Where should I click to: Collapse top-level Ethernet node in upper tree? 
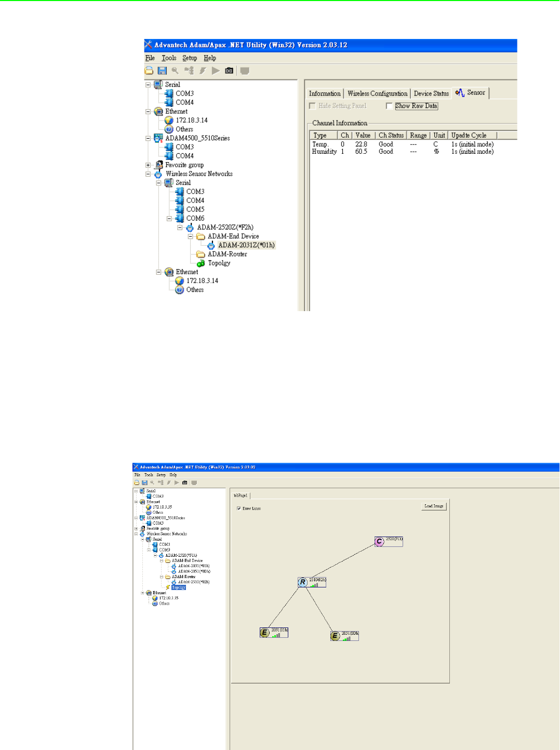148,112
